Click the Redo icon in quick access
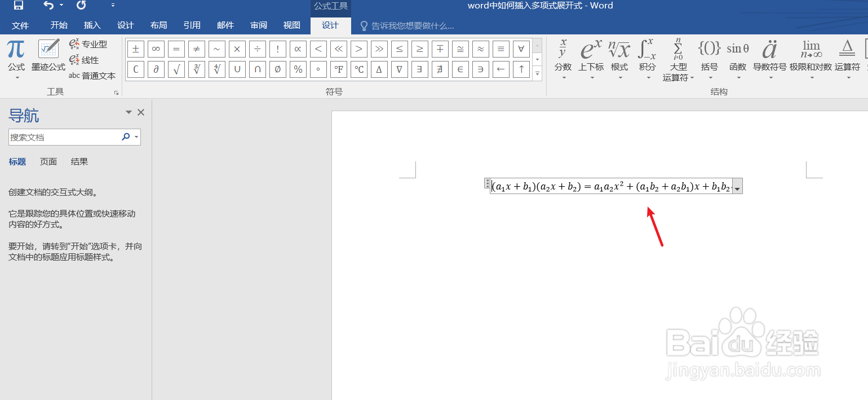The width and height of the screenshot is (868, 400). tap(82, 6)
